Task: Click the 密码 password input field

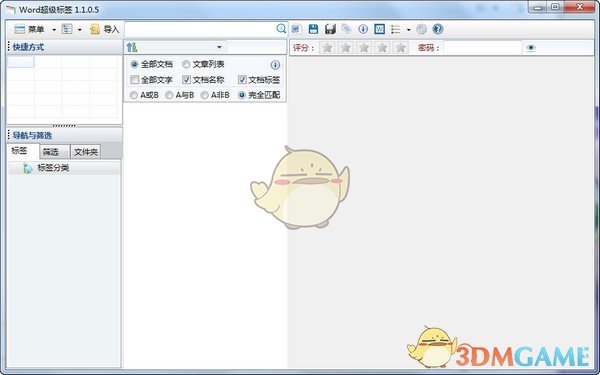Action: [483, 48]
